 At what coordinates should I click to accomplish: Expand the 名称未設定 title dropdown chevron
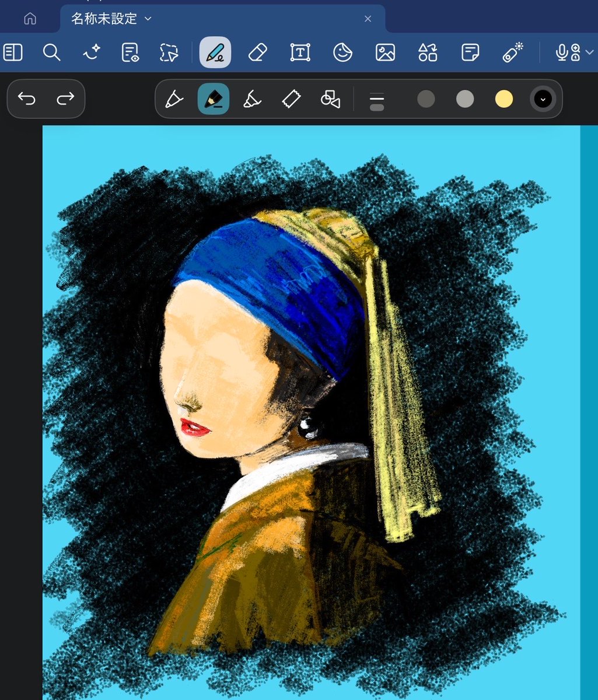pyautogui.click(x=148, y=19)
